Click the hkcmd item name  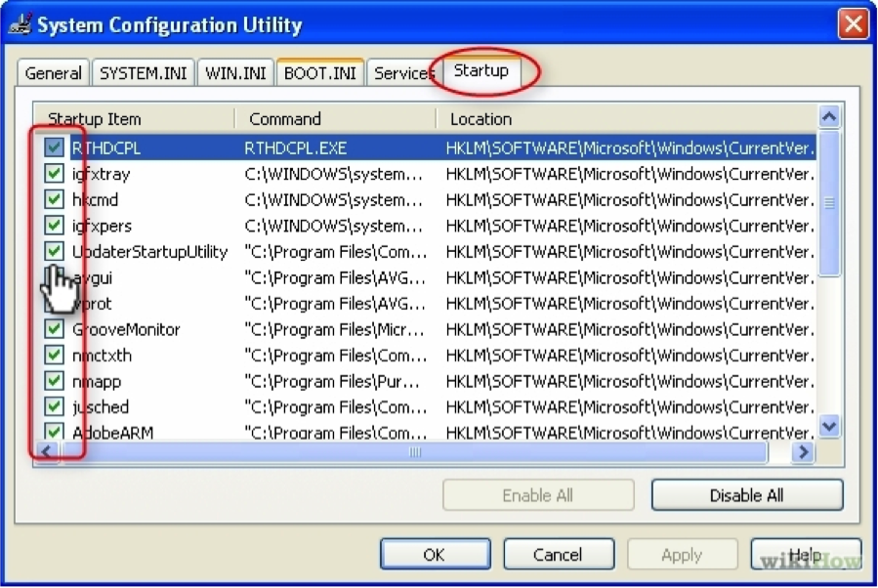coord(95,200)
